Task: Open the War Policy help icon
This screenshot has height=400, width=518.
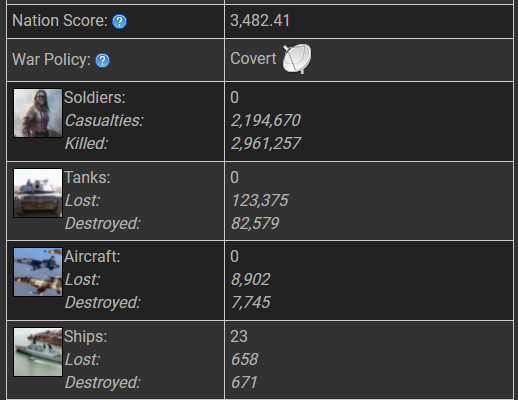Action: pos(102,60)
